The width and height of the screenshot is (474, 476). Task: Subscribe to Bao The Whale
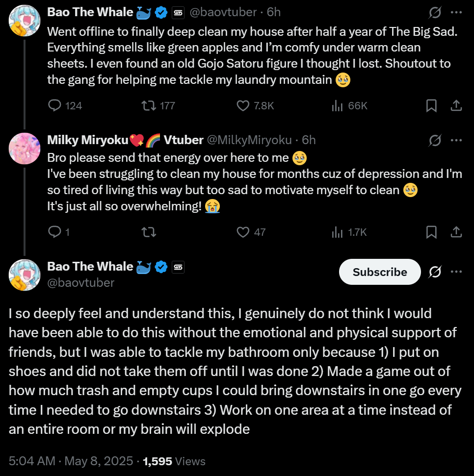click(380, 272)
